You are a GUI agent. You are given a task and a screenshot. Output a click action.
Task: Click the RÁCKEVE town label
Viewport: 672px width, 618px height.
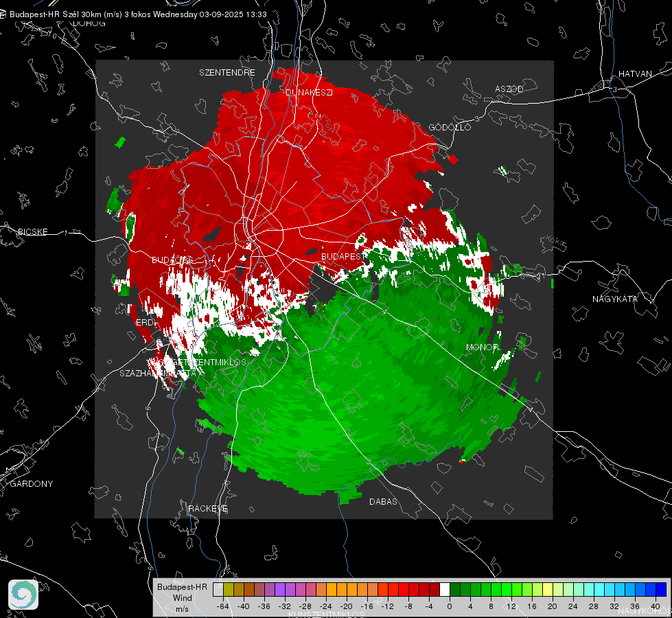click(208, 509)
